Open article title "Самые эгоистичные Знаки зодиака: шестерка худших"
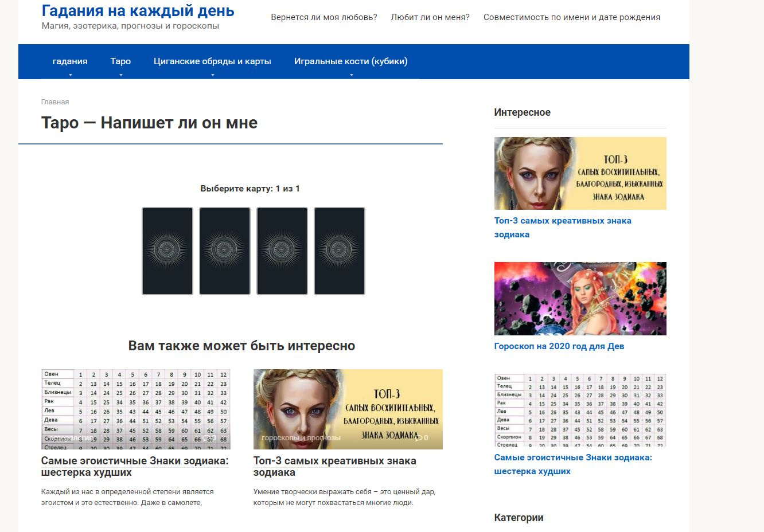Screen dimensions: 764x532 point(135,467)
